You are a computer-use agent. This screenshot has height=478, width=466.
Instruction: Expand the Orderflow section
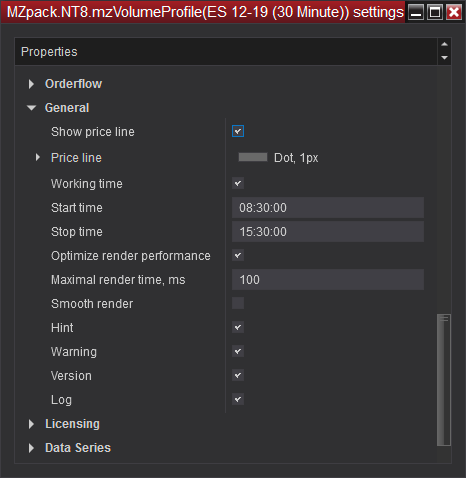point(31,84)
